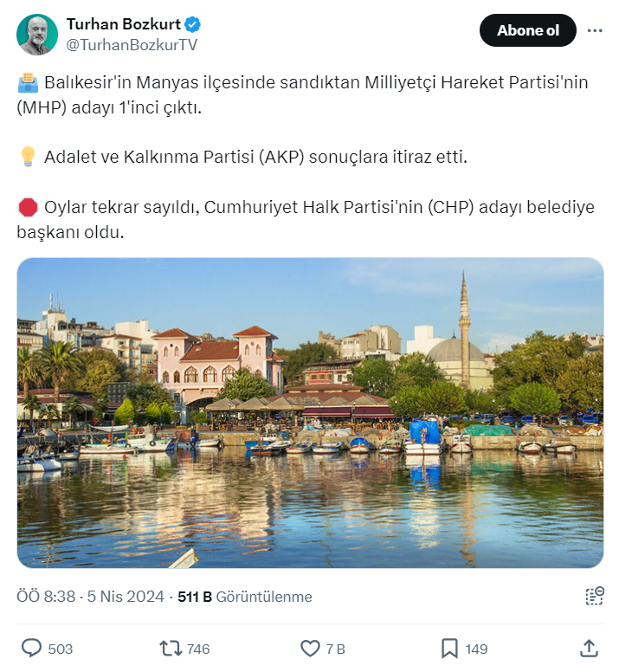Screen dimensions: 619x672
Task: Open the three-dot more options menu
Action: pyautogui.click(x=595, y=31)
